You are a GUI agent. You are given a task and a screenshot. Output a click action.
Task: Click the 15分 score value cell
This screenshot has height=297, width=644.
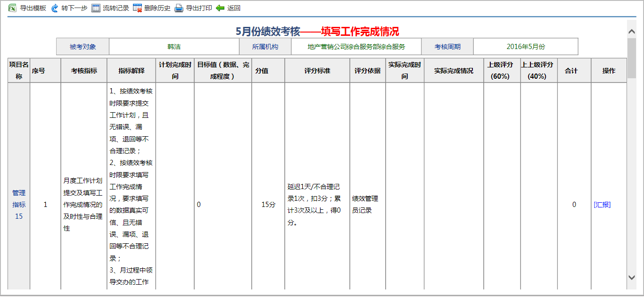(x=268, y=205)
